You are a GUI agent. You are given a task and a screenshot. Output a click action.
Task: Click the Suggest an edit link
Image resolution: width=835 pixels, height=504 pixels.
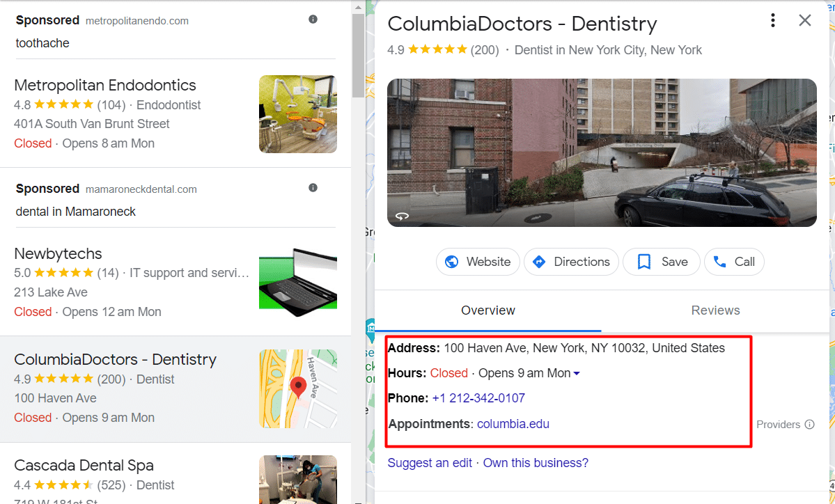pyautogui.click(x=430, y=463)
